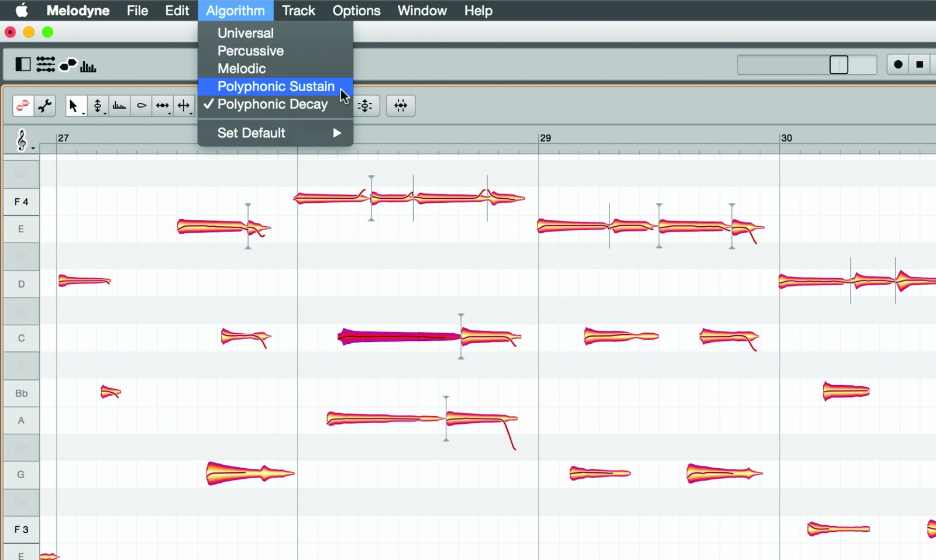The image size is (936, 560).
Task: Close the open Algorithm menu
Action: (x=235, y=11)
